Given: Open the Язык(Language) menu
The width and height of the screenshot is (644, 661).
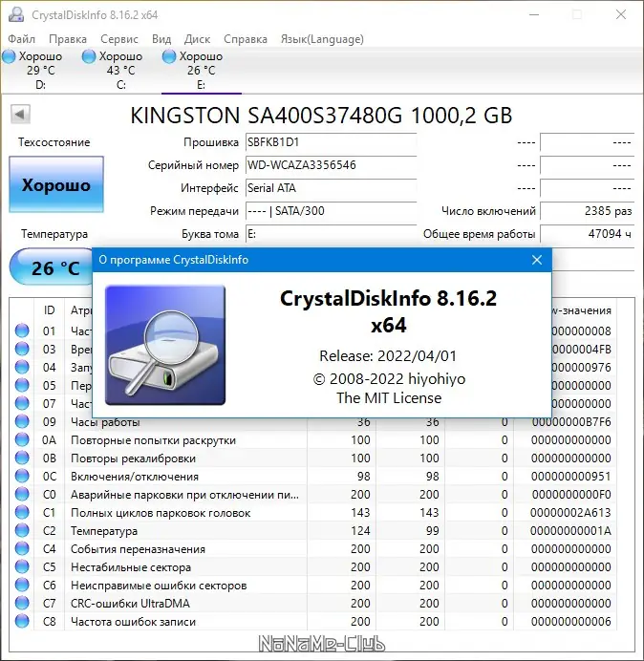Looking at the screenshot, I should coord(322,39).
